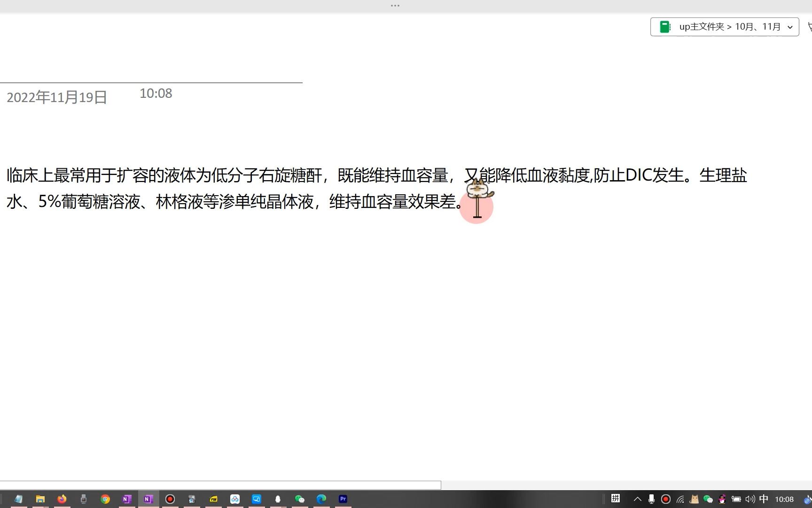Open the first OneNote taskbar icon
812x508 pixels.
(127, 499)
